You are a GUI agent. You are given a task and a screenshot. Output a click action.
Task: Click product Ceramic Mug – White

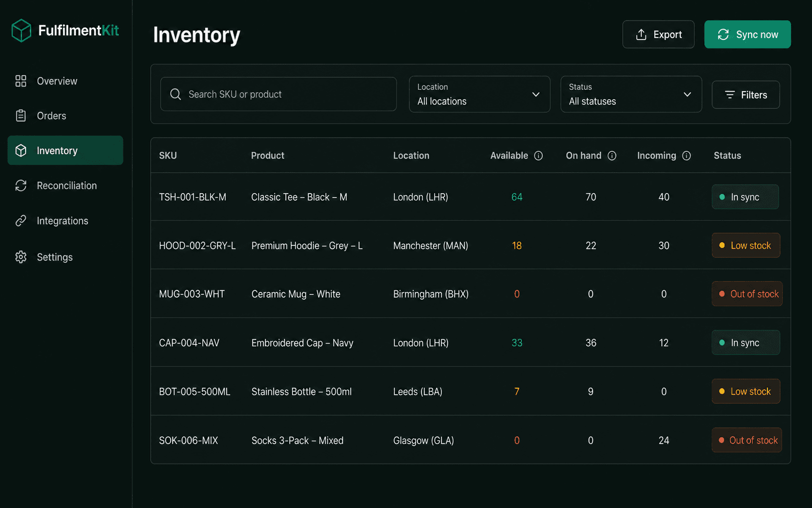pos(296,294)
